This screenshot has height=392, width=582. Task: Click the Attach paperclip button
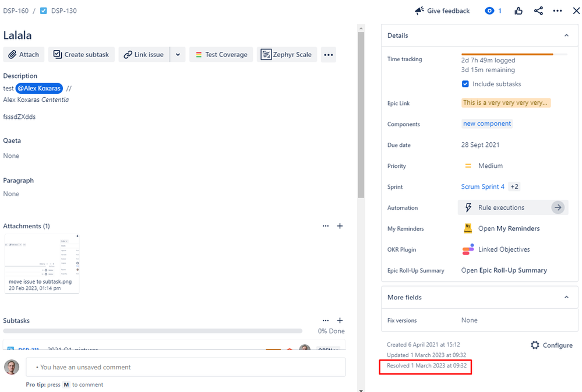(24, 55)
